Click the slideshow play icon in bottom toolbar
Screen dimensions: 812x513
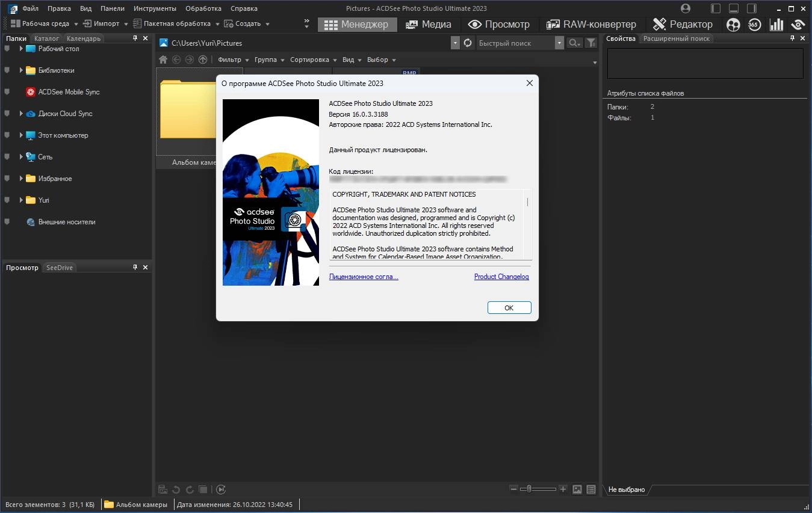coord(221,490)
